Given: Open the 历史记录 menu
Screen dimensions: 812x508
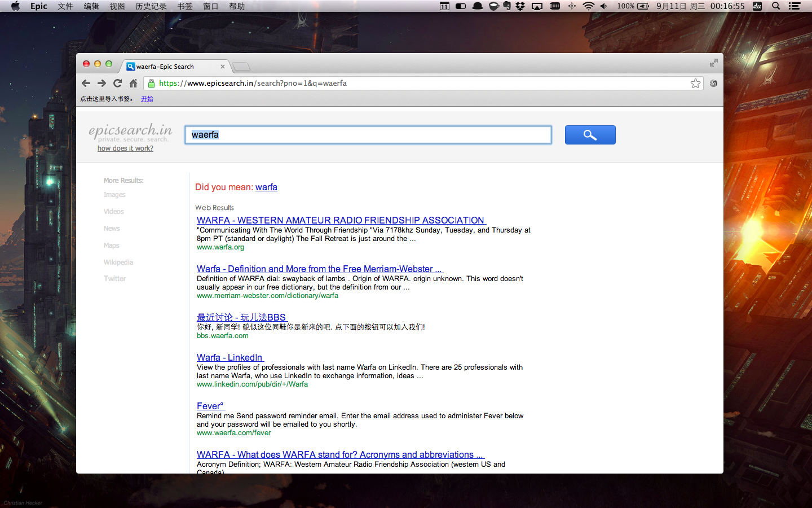Looking at the screenshot, I should pos(151,6).
